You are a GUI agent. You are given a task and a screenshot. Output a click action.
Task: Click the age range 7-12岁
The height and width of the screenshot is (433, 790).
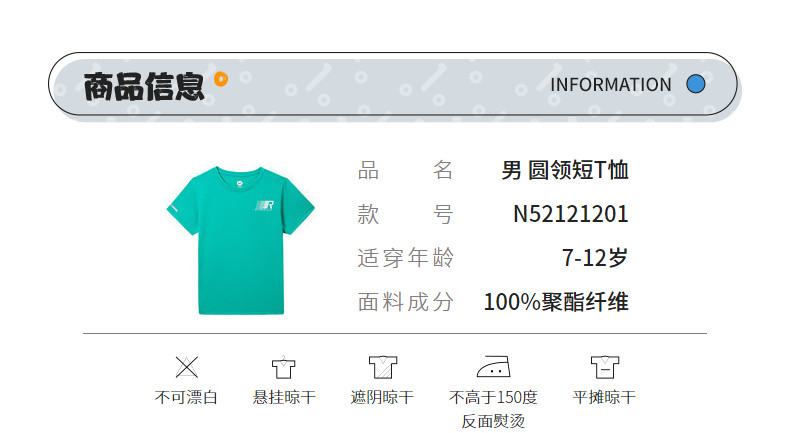(x=595, y=258)
